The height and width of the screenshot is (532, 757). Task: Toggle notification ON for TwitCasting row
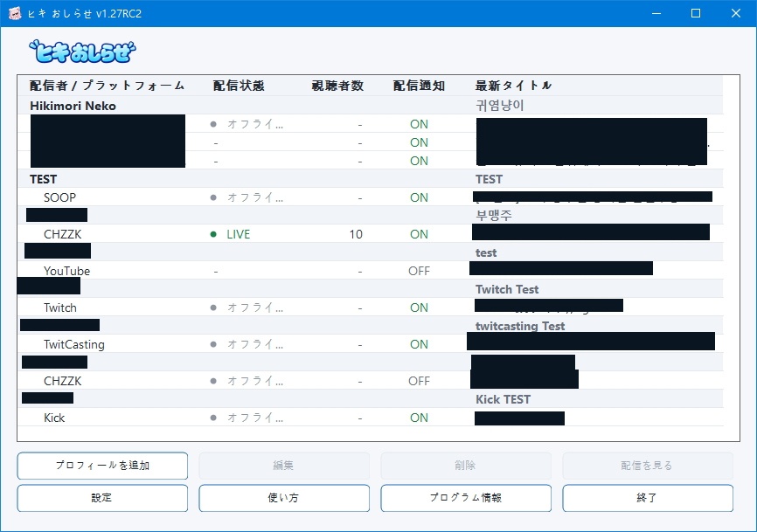pyautogui.click(x=419, y=344)
